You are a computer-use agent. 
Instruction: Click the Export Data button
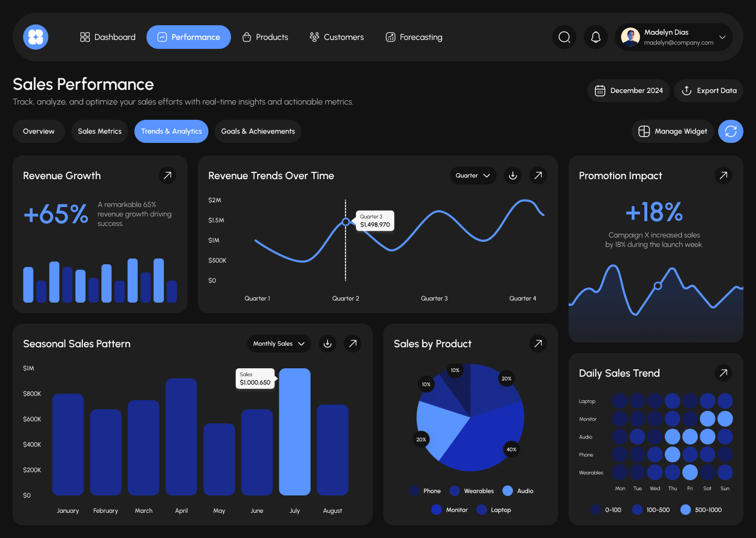click(708, 90)
